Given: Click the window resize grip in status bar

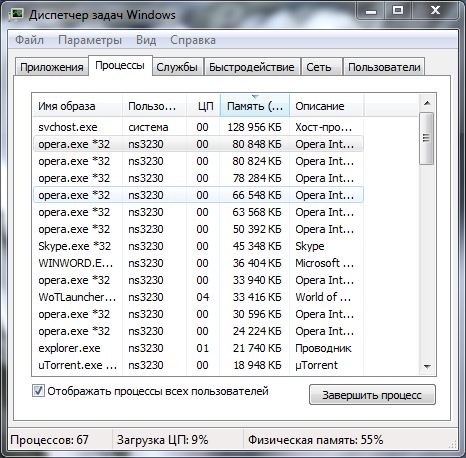Looking at the screenshot, I should 453,444.
